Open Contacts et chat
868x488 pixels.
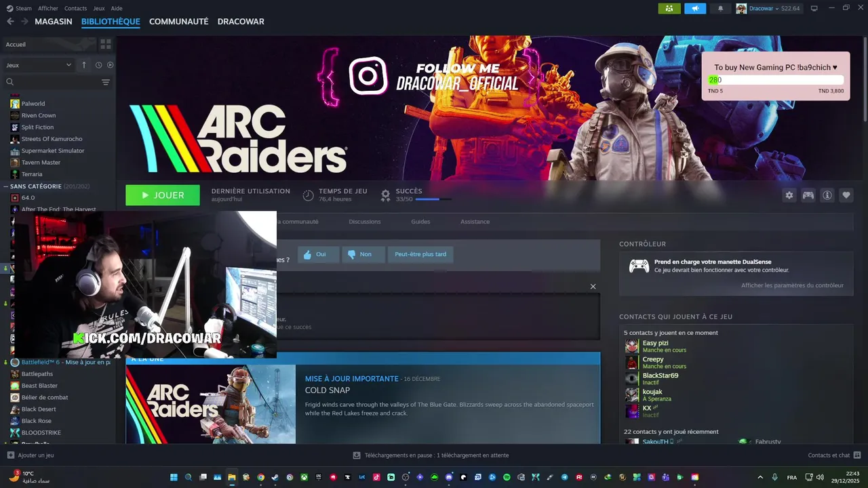click(834, 455)
